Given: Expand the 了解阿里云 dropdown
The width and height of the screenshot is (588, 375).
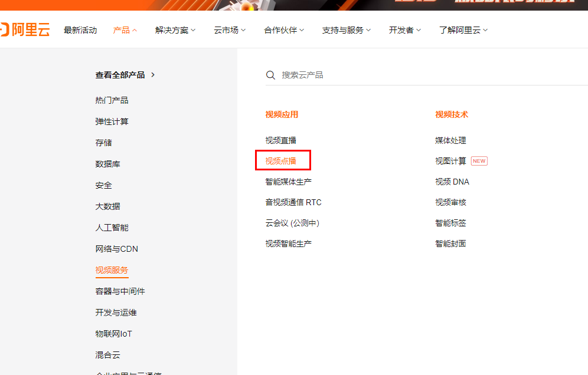Looking at the screenshot, I should (x=463, y=30).
